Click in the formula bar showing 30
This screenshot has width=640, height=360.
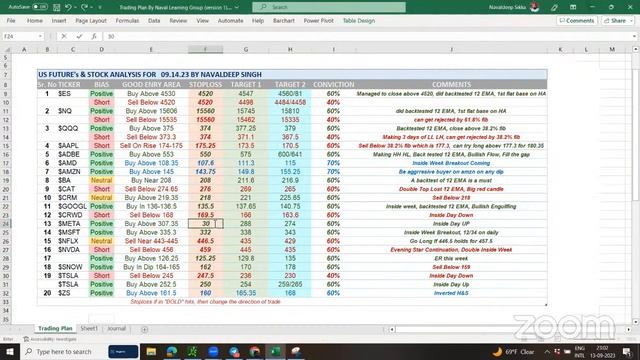366,36
